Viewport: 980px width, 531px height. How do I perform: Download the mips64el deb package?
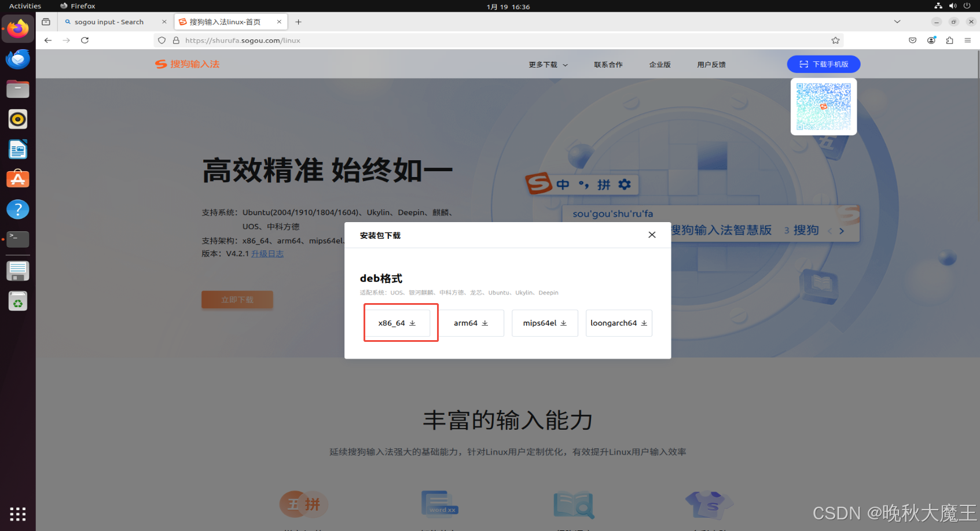tap(545, 323)
